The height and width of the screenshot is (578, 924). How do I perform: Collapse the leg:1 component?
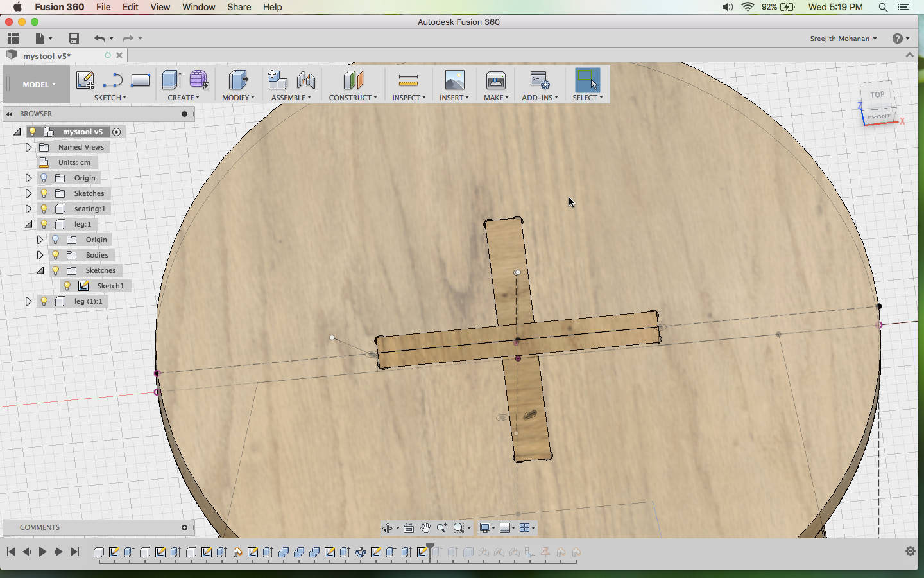point(28,224)
